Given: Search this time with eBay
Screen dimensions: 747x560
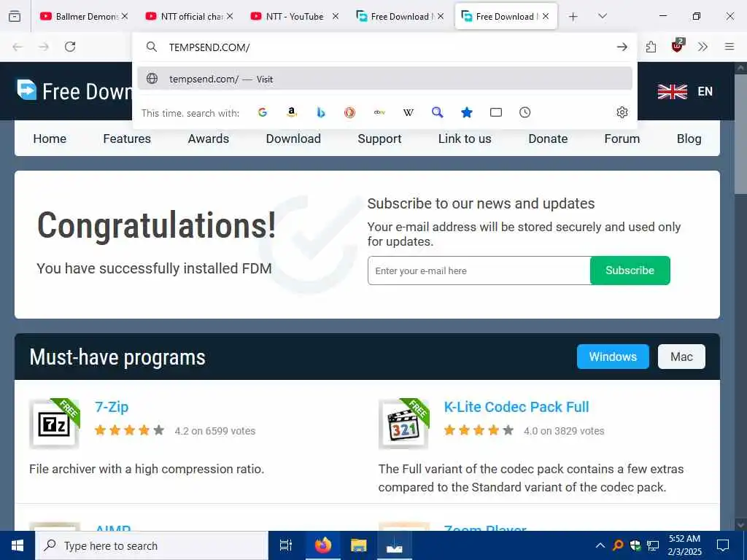Looking at the screenshot, I should coord(379,112).
